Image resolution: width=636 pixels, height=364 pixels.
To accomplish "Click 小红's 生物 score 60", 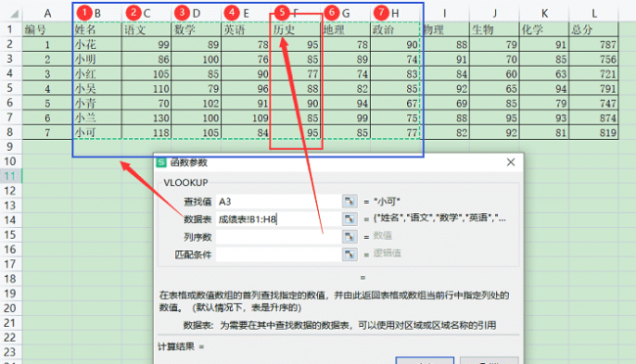I will [494, 73].
